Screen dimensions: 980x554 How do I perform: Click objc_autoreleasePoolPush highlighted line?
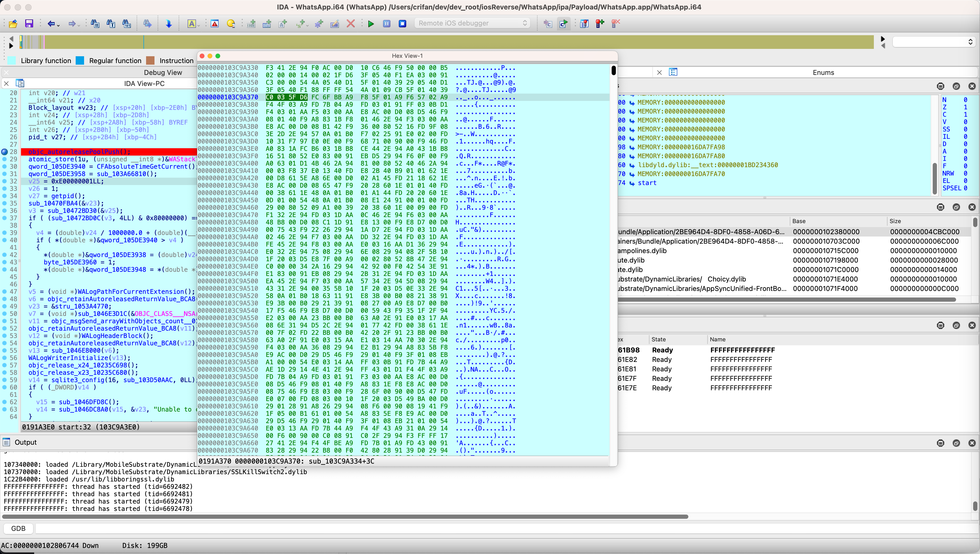[x=109, y=152]
